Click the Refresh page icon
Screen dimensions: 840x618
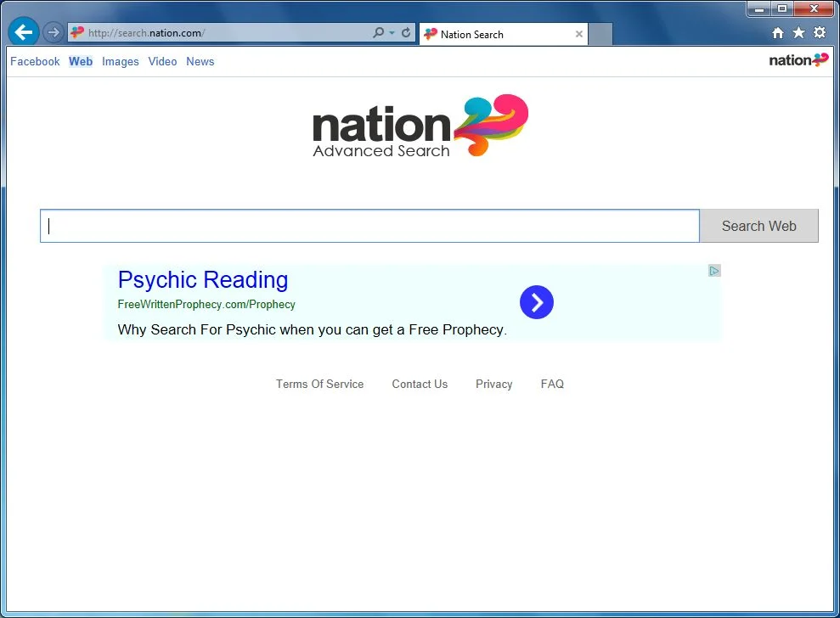406,32
